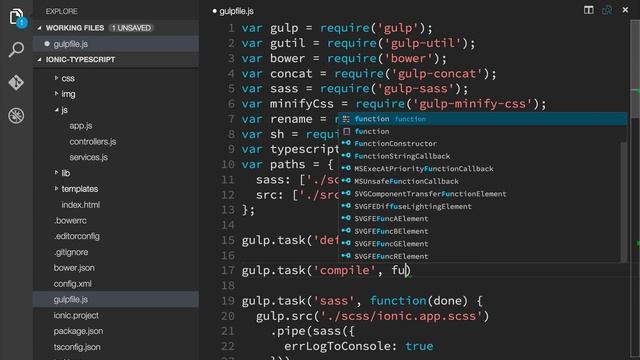
Task: Select SVGComponentTransferFunctionElement suggestion
Action: click(480, 194)
